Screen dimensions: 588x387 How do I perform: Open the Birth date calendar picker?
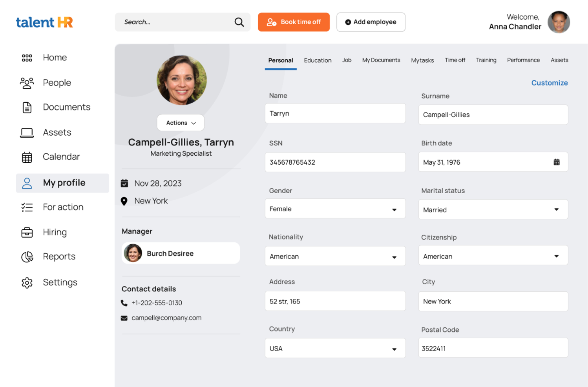(557, 162)
